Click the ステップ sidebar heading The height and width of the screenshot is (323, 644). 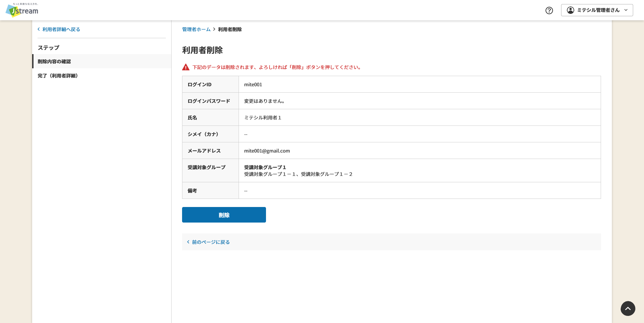point(48,48)
